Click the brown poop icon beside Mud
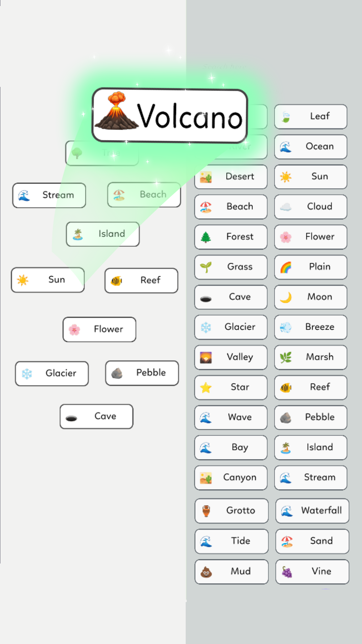 point(206,572)
